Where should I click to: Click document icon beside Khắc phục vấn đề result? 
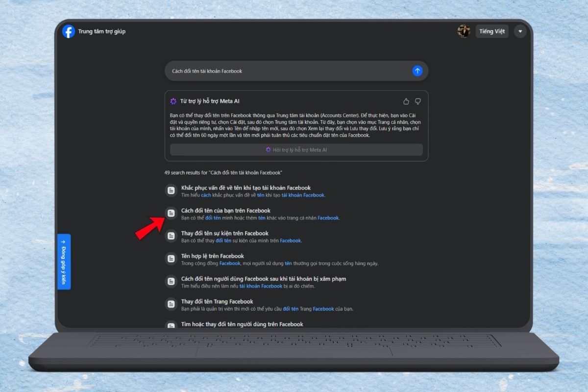[x=171, y=190]
